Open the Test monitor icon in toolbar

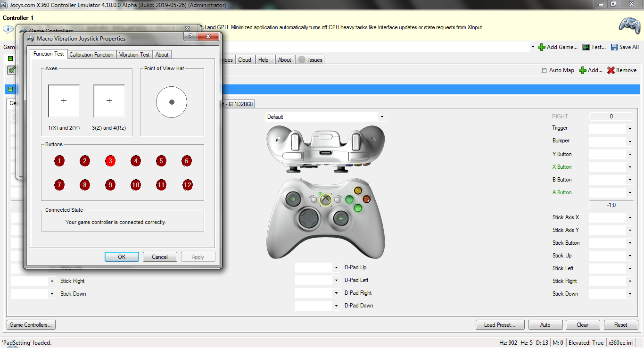coord(586,47)
